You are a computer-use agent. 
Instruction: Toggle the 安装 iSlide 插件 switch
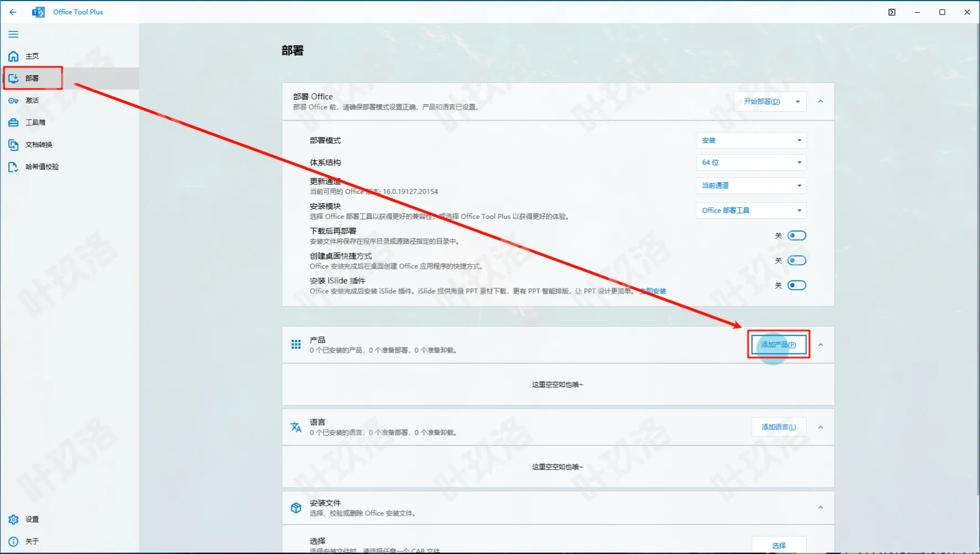pos(797,285)
